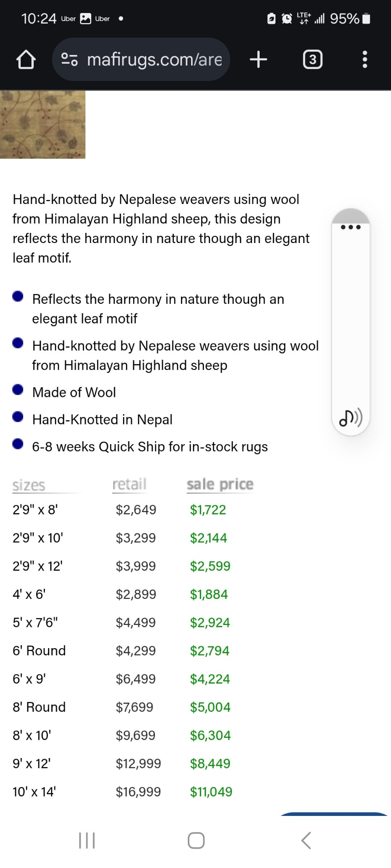Select the retail column header
The height and width of the screenshot is (868, 391).
(x=129, y=484)
